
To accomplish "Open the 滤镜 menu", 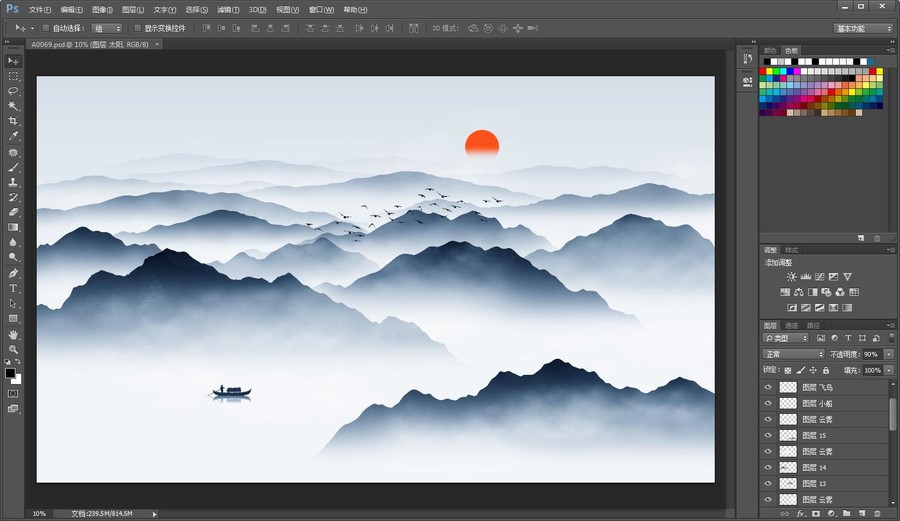I will click(x=228, y=10).
